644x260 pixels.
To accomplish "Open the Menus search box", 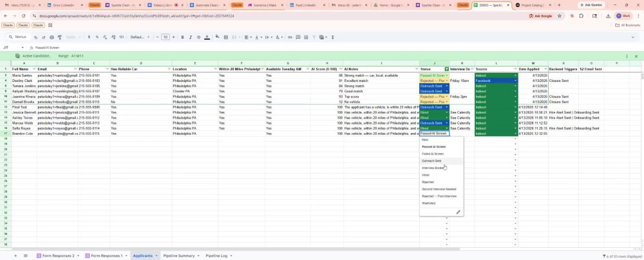I will [17, 37].
